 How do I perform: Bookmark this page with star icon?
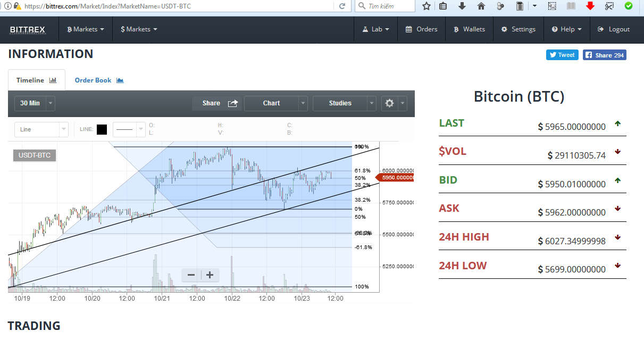[426, 6]
